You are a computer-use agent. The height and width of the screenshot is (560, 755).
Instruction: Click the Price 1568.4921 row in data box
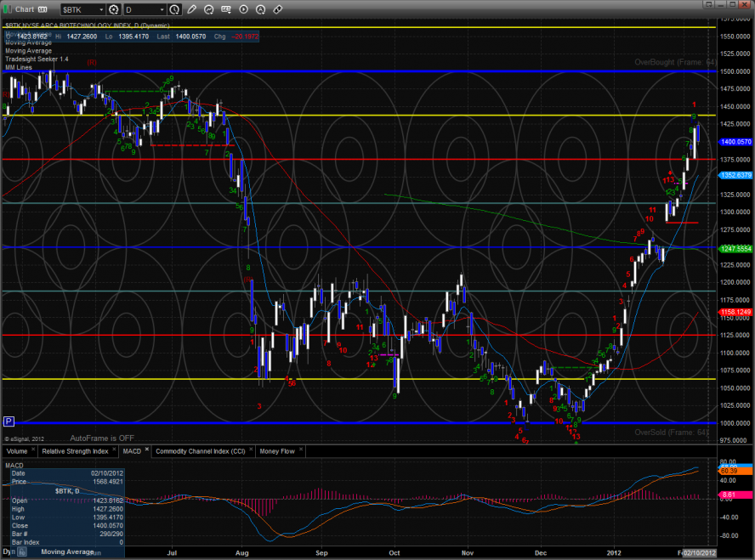(67, 482)
